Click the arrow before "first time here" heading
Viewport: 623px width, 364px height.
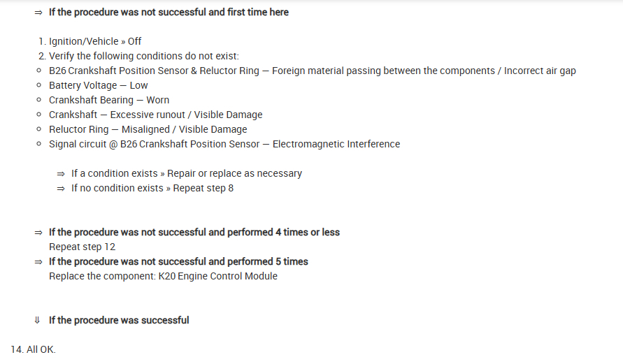pyautogui.click(x=38, y=13)
